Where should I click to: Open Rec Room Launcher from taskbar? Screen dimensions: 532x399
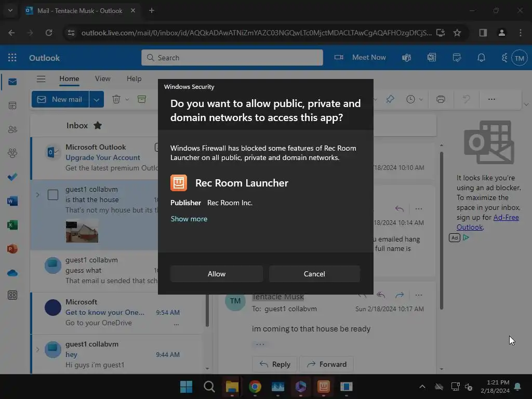tap(324, 387)
